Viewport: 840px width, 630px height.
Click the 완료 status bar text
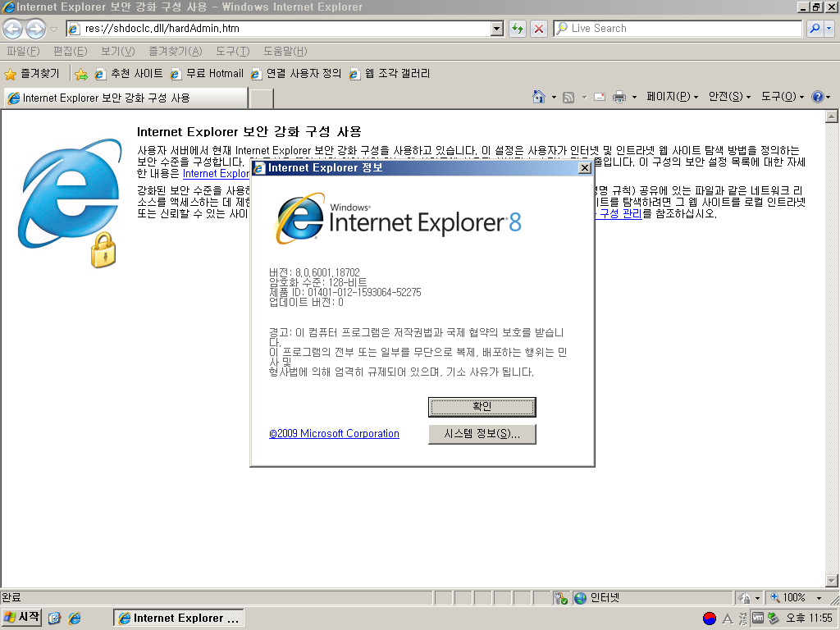click(x=11, y=597)
